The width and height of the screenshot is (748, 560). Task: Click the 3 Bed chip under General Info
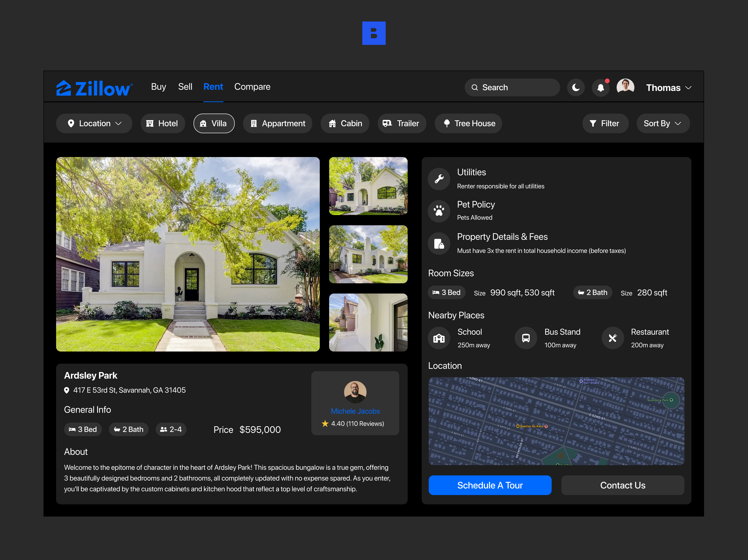click(83, 429)
